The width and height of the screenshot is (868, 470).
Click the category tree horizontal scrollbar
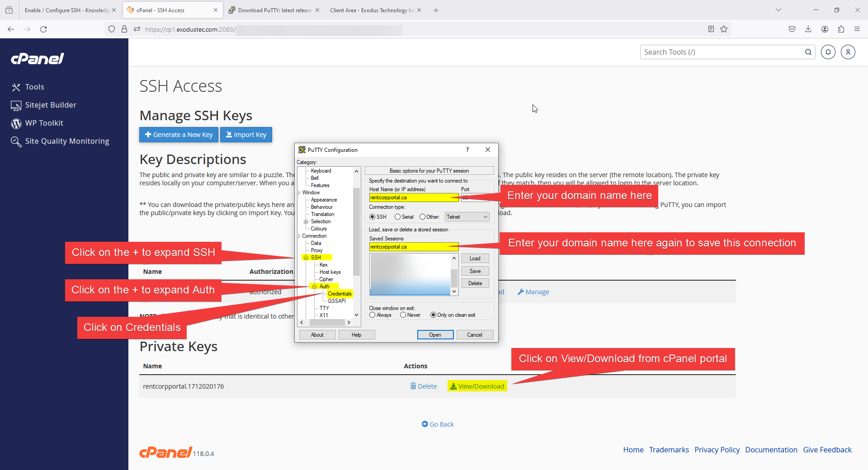(327, 322)
